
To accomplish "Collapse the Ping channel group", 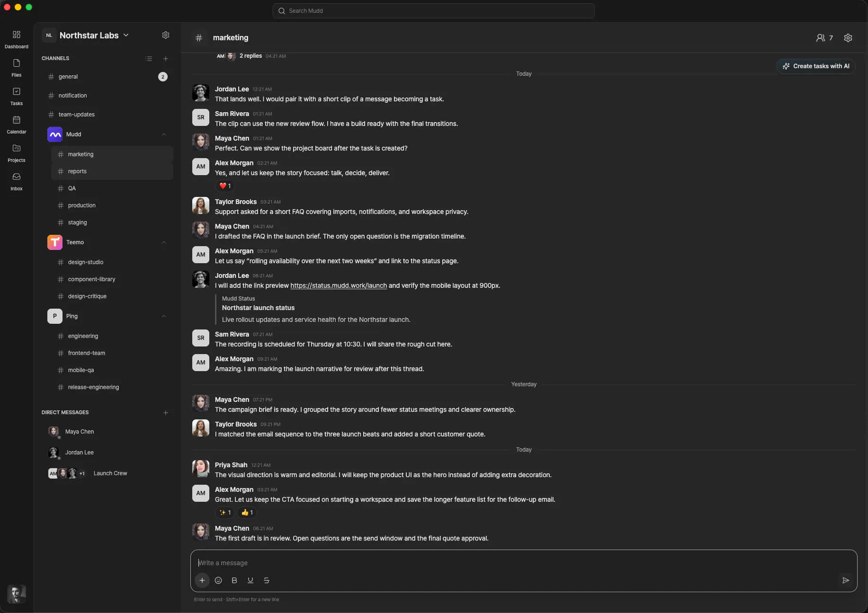I will click(x=164, y=316).
